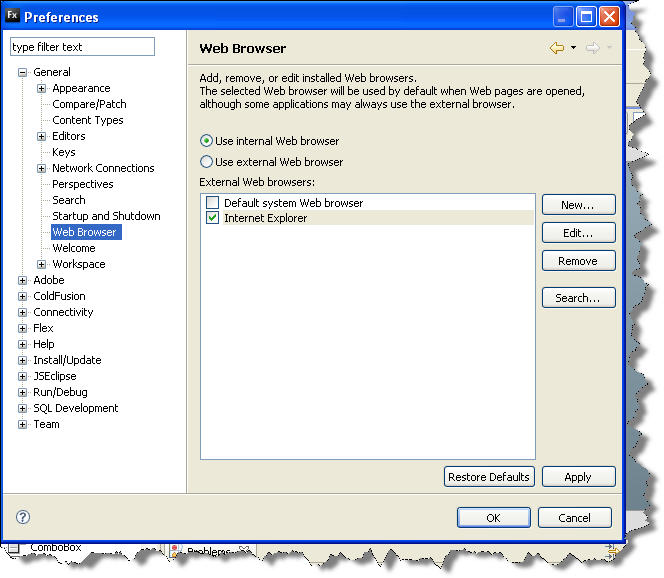Screen dimensions: 664x578
Task: Open the back history dropdown arrow
Action: pyautogui.click(x=573, y=48)
